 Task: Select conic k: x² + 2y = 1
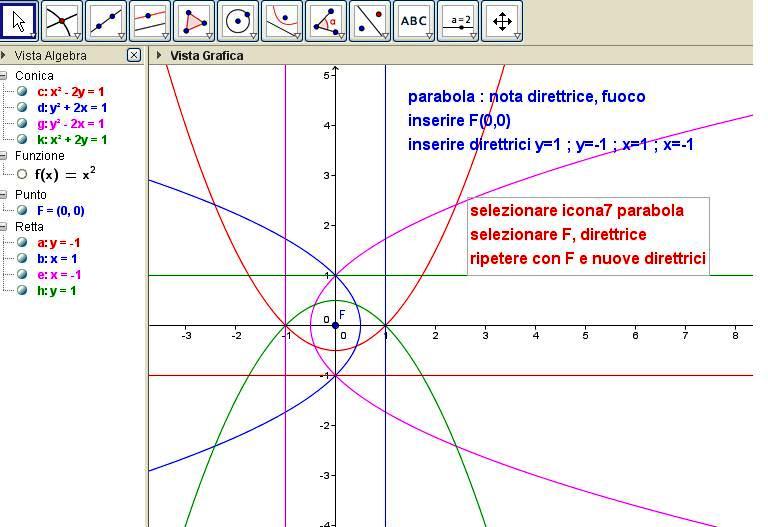(x=72, y=140)
